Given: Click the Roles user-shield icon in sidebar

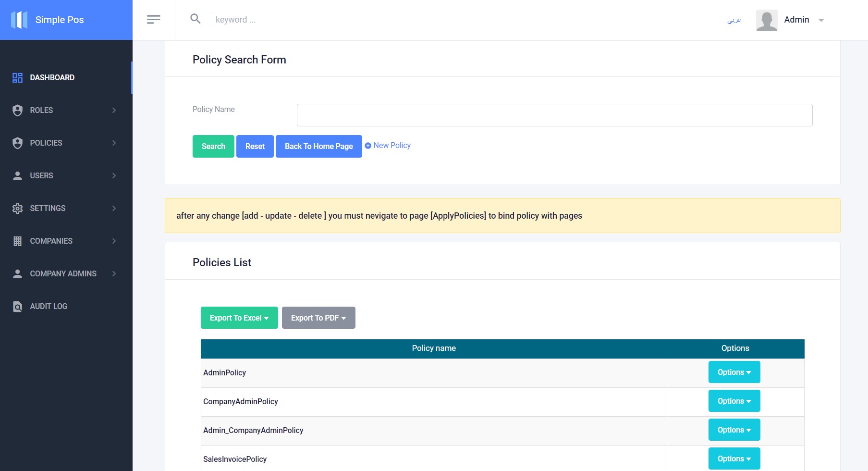Looking at the screenshot, I should pyautogui.click(x=17, y=110).
